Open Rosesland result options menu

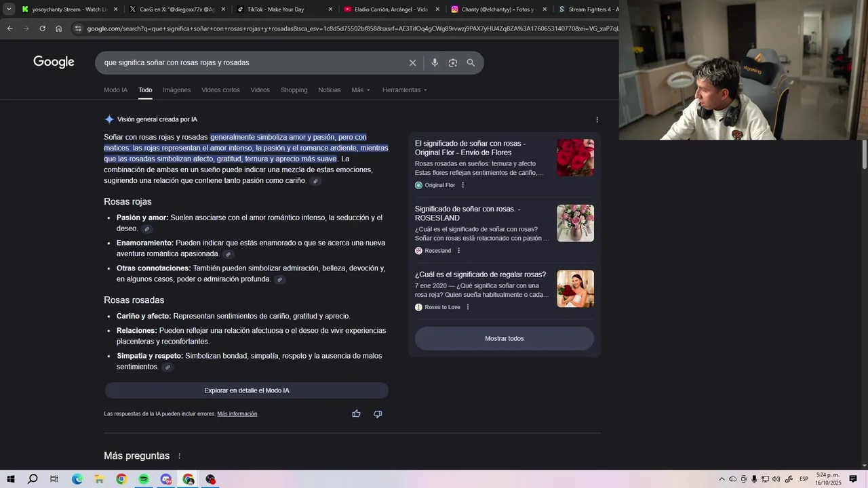coord(458,251)
